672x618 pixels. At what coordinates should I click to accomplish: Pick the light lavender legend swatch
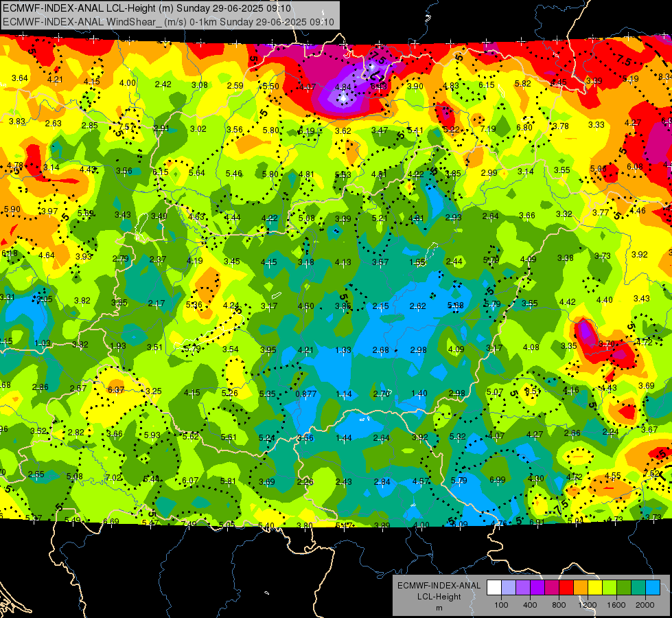(509, 588)
